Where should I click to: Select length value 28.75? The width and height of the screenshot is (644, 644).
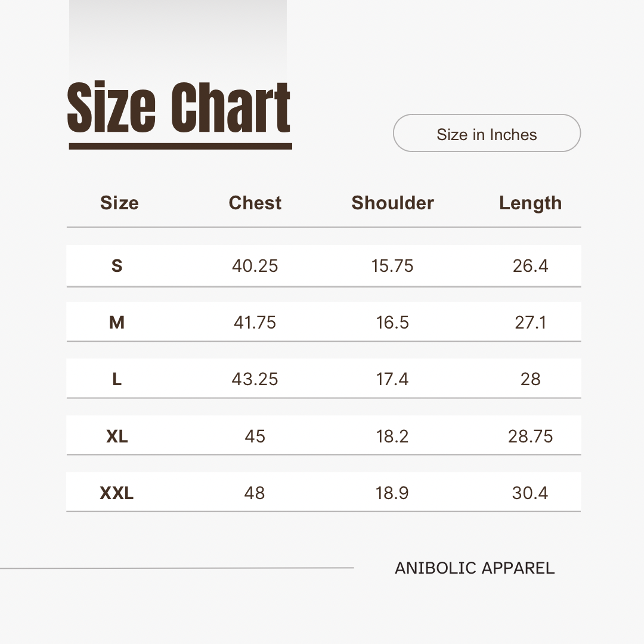530,436
